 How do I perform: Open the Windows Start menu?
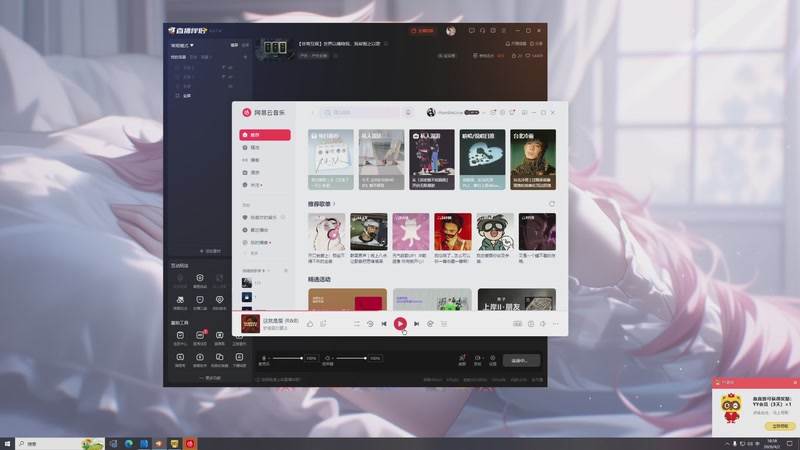tap(7, 443)
